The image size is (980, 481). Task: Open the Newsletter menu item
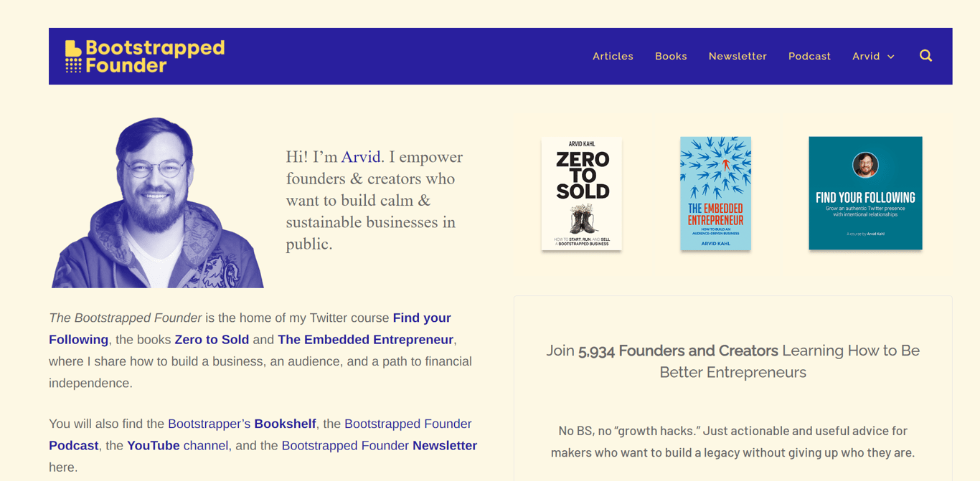pos(738,56)
